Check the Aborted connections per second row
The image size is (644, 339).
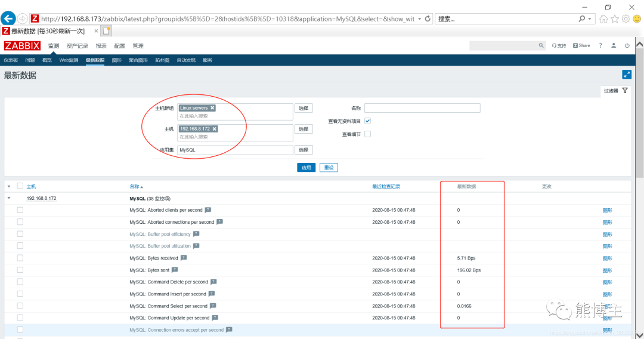tap(20, 222)
